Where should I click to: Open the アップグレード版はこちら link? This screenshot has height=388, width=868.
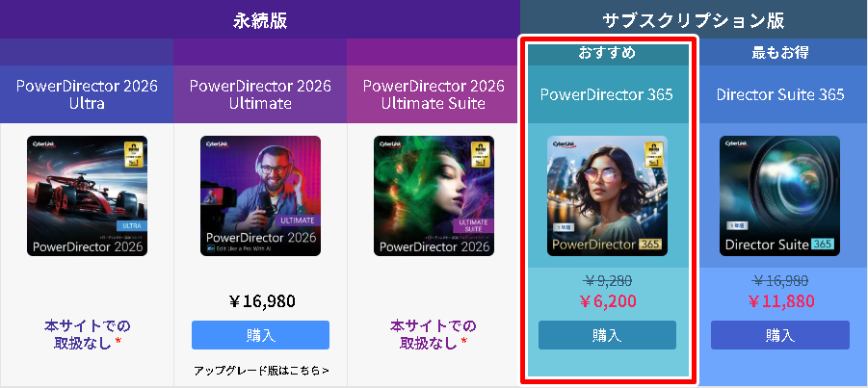(261, 371)
